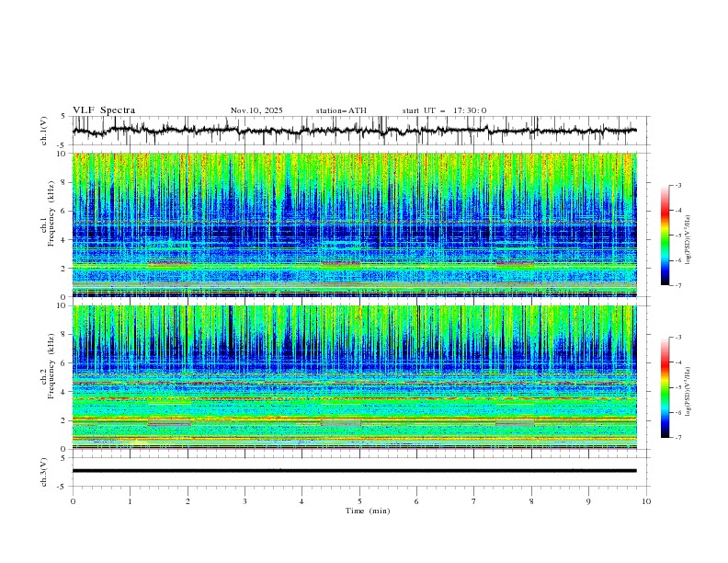The width and height of the screenshot is (728, 563).
Task: Select the ch.1 colorbar 'log(PSD)(V²/Hz)' label
Action: [x=688, y=240]
